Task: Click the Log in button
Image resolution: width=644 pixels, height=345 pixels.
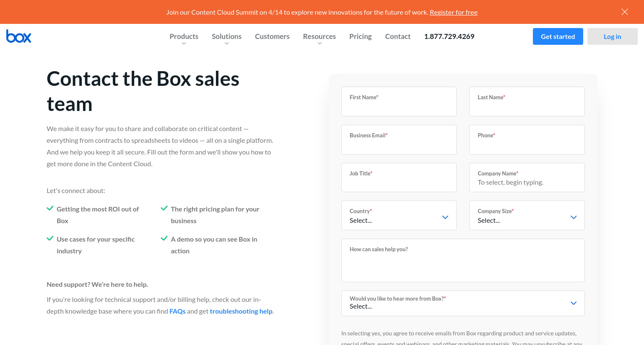Action: 613,36
